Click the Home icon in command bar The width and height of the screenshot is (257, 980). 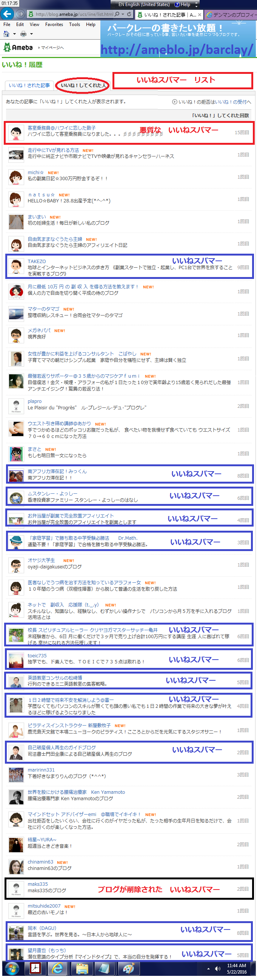pos(6,34)
